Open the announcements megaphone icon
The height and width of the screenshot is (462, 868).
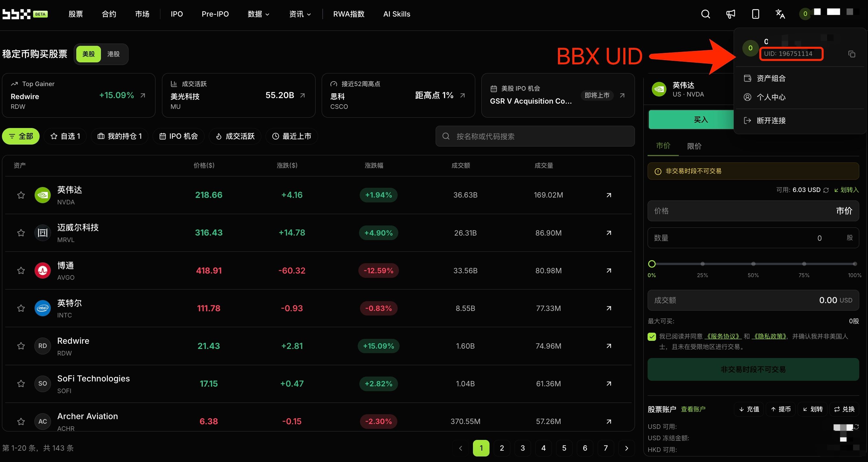tap(730, 14)
